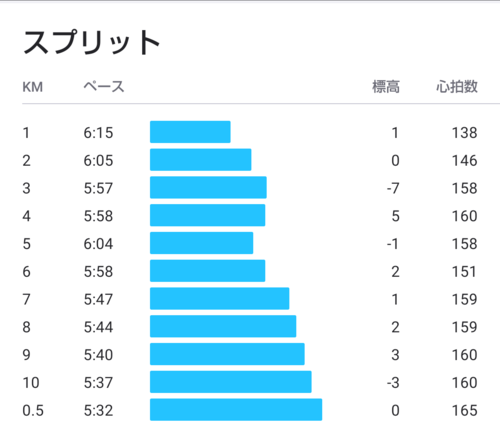The height and width of the screenshot is (436, 500).
Task: Select the 6:04 pace bar for kilometer 5
Action: click(201, 243)
